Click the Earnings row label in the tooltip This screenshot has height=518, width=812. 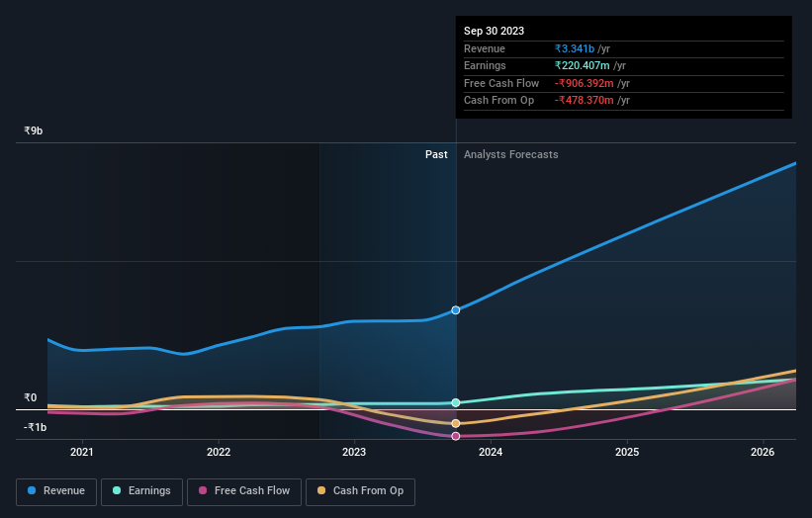pyautogui.click(x=486, y=65)
